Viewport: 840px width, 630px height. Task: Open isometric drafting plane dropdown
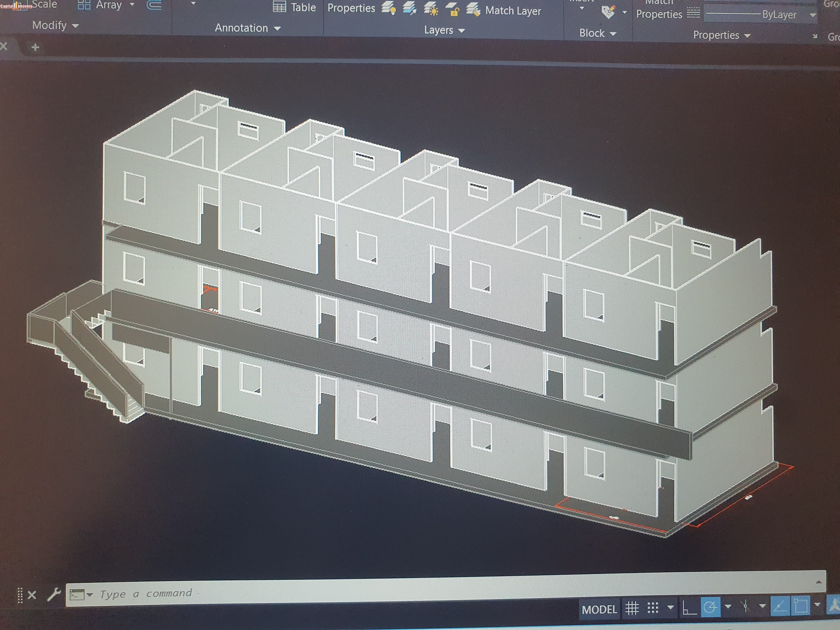[x=762, y=606]
